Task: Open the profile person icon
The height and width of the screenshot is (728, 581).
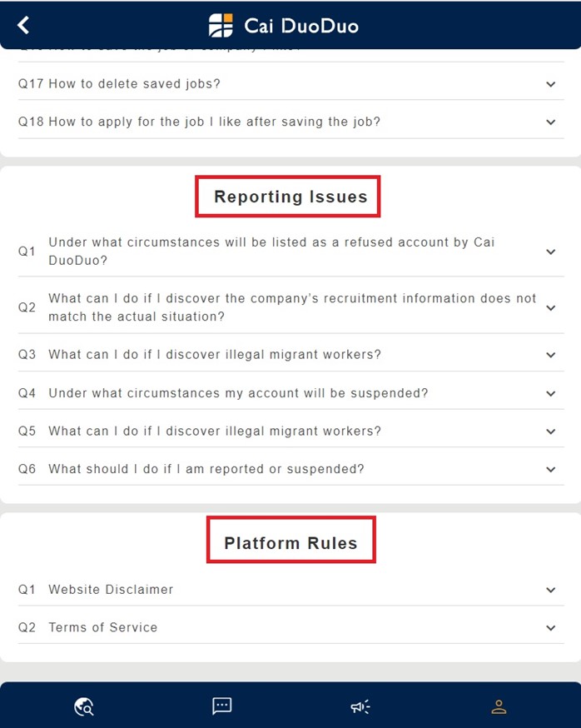Action: pos(499,707)
